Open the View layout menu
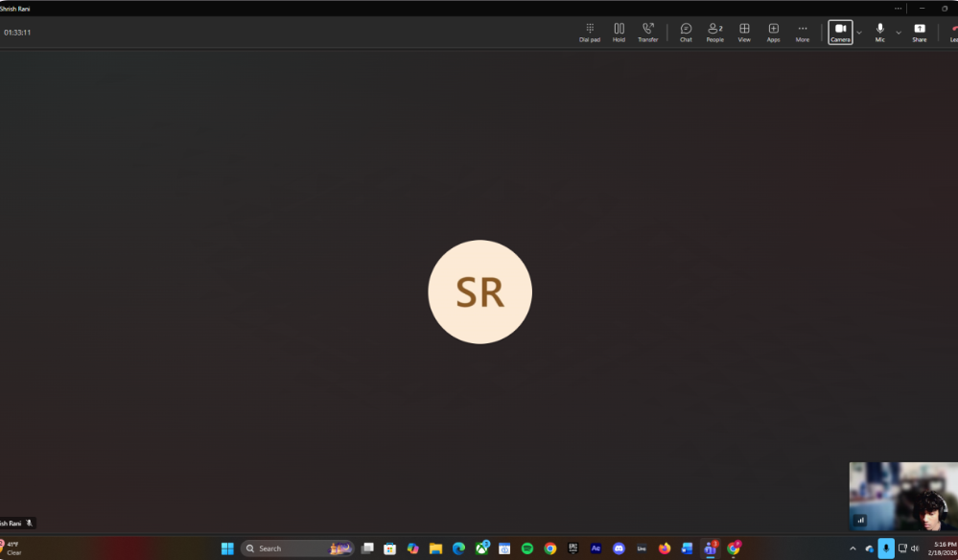This screenshot has width=958, height=560. [744, 32]
